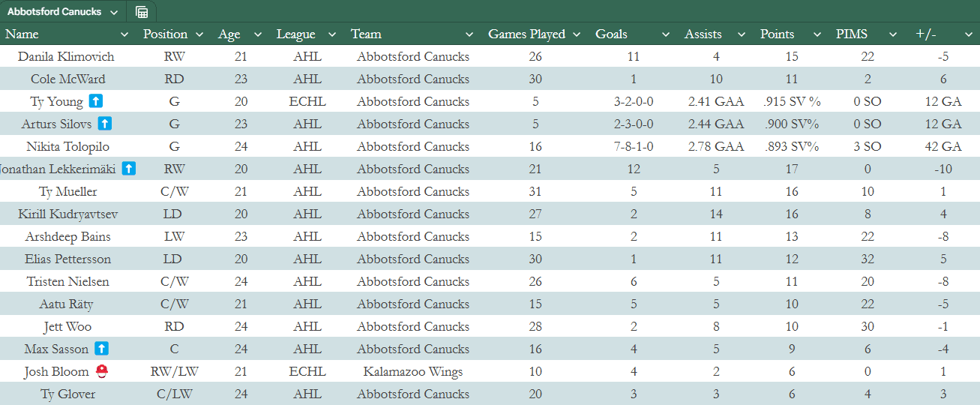
Task: Open the Goals column filter arrow
Action: pos(666,34)
